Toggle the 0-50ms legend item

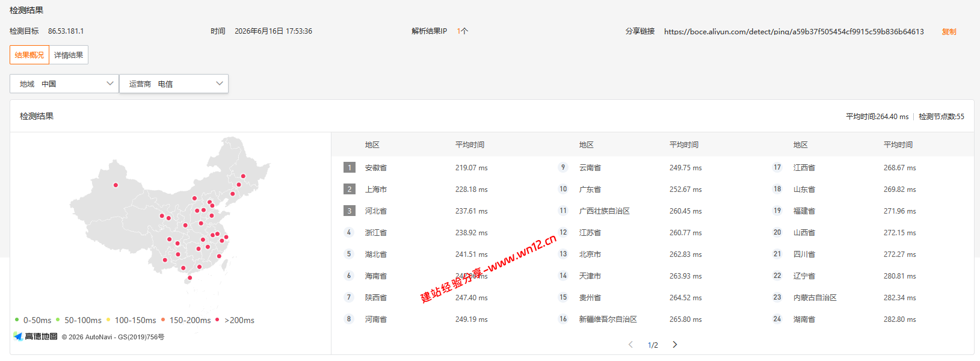tap(33, 320)
